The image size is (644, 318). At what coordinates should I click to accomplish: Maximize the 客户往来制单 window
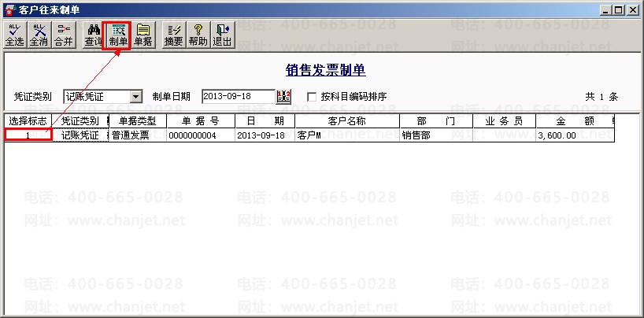pos(618,10)
